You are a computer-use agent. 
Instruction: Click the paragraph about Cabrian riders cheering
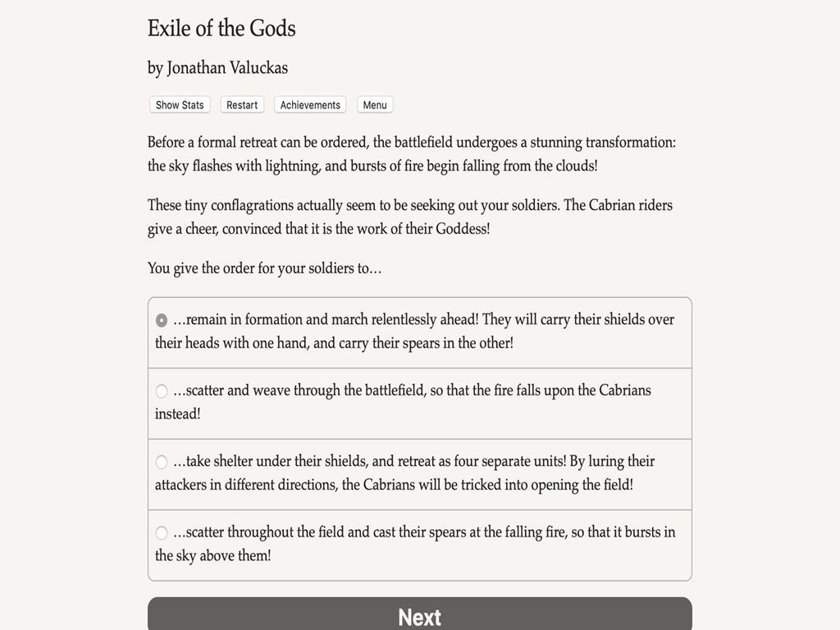click(x=410, y=217)
